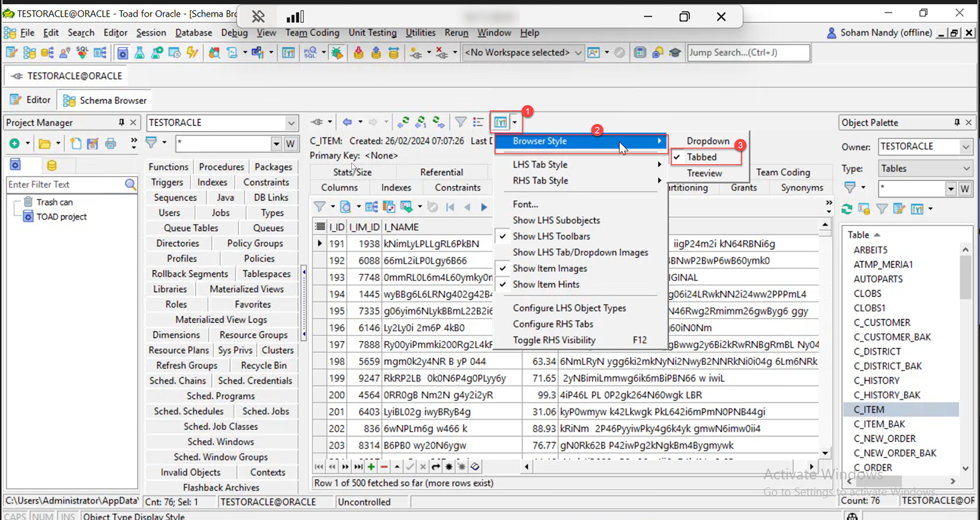Open the workspace selection dropdown
Screen dimensions: 980x520
pyautogui.click(x=578, y=53)
